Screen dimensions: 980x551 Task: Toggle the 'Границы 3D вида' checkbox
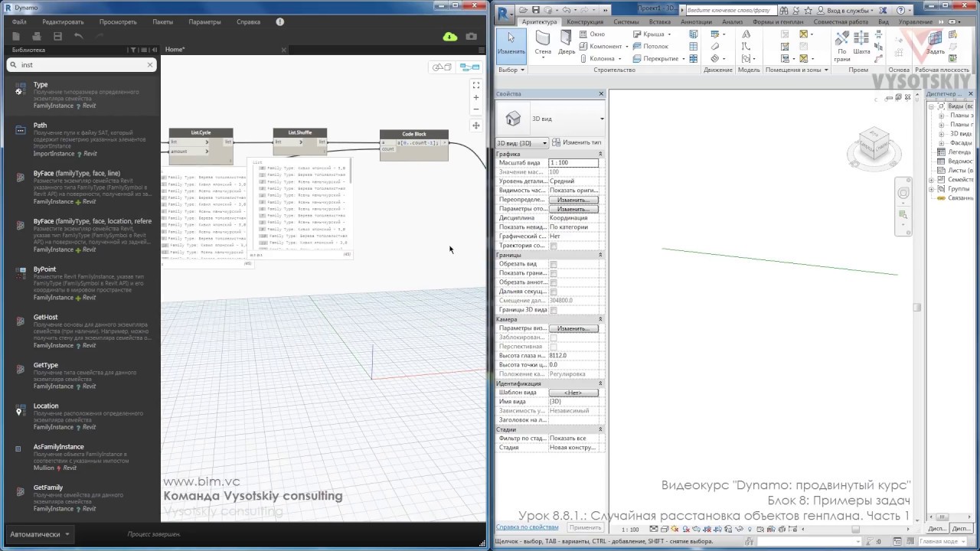(x=554, y=310)
